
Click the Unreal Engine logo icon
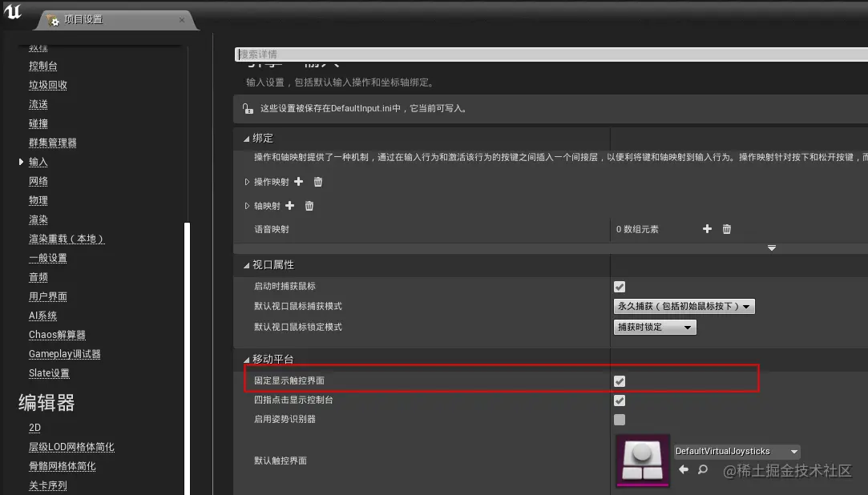click(12, 11)
